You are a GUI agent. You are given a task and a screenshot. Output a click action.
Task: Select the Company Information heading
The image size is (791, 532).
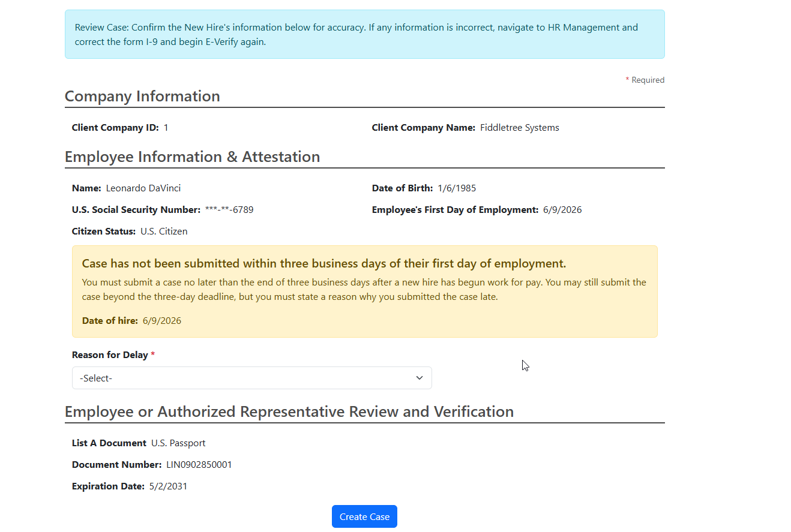pos(142,96)
